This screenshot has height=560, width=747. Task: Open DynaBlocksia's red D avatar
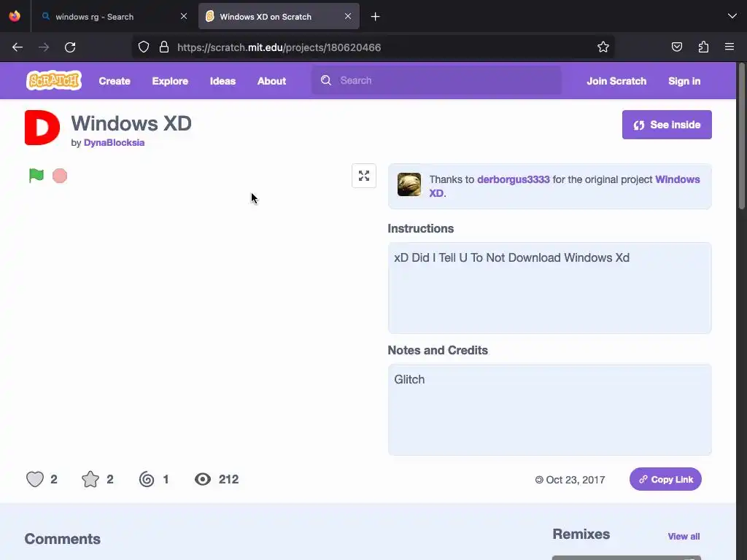[42, 128]
